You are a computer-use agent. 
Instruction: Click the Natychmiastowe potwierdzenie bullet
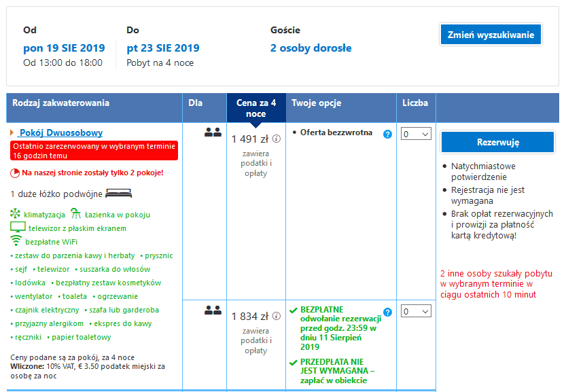click(483, 171)
